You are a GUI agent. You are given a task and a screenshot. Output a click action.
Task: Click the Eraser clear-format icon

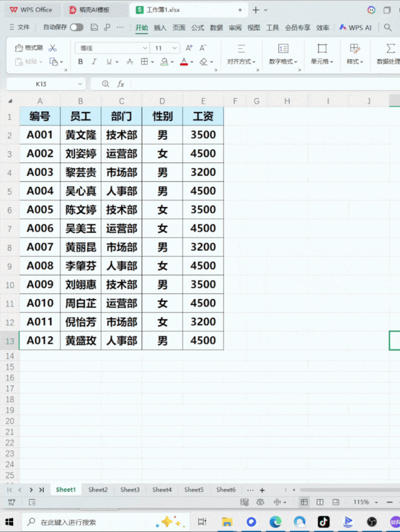203,62
